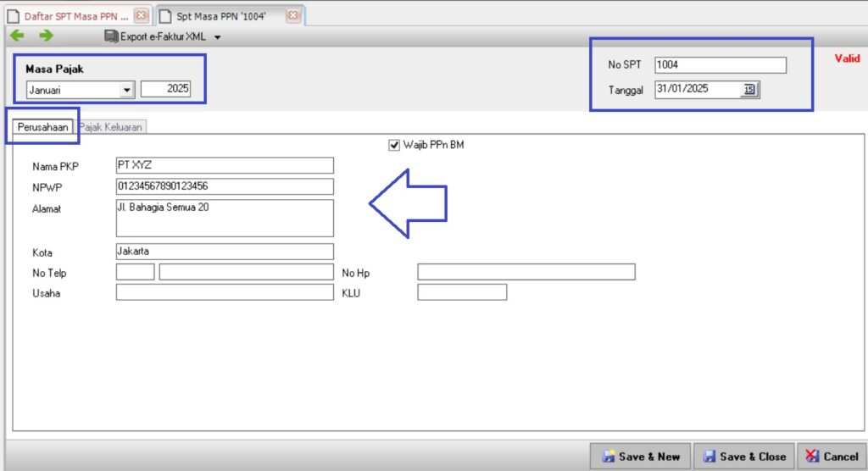This screenshot has height=471, width=868.
Task: Click the green forward arrow icon
Action: click(46, 36)
